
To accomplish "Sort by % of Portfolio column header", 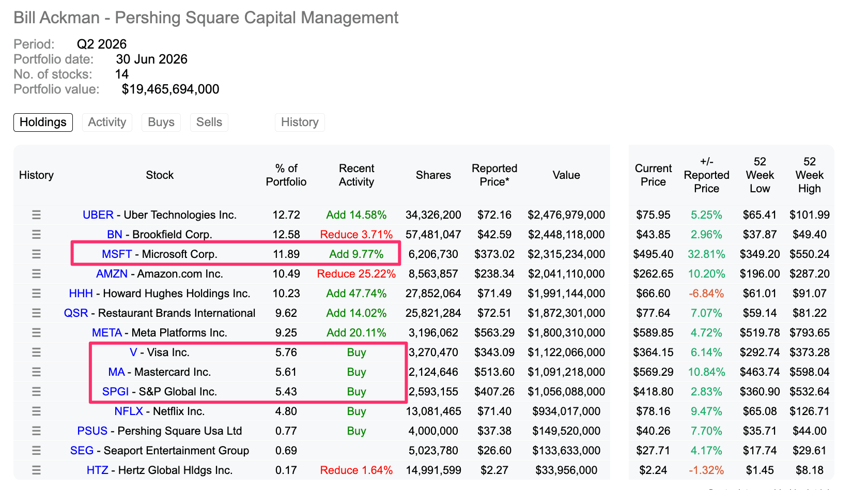I will click(286, 175).
